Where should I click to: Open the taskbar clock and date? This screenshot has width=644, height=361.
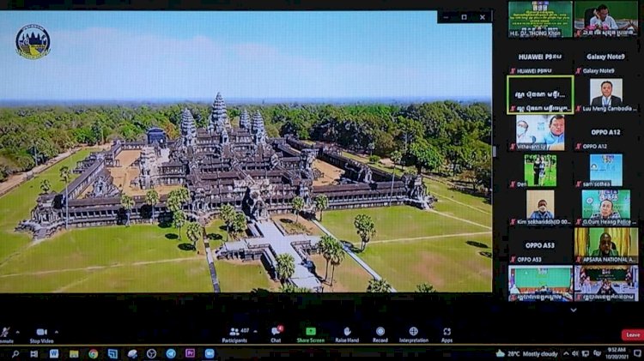coord(616,353)
